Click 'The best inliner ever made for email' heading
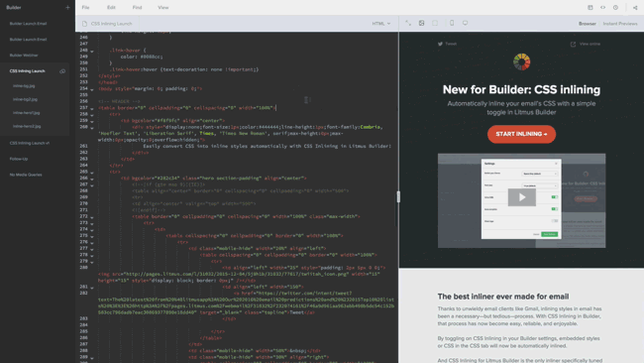Image resolution: width=644 pixels, height=363 pixels. point(503,297)
